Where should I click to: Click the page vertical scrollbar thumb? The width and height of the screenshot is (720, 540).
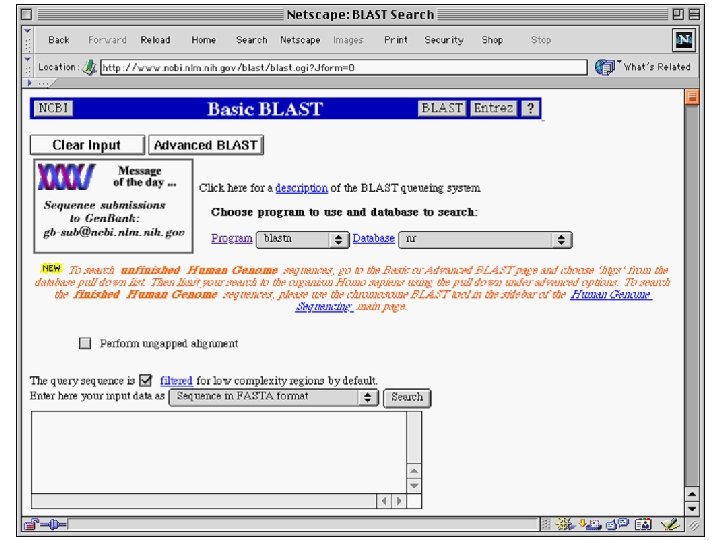692,97
